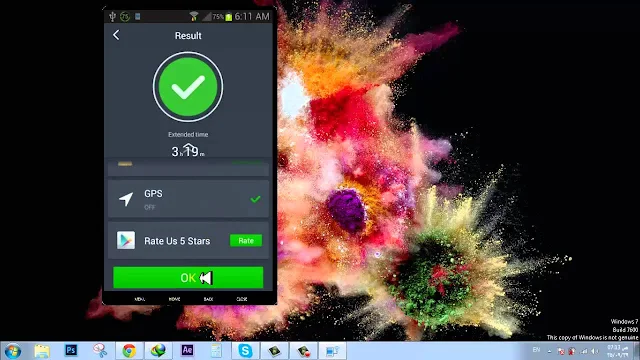Viewport: 640px width, 360px height.
Task: Click BACK below the phone screen
Action: pyautogui.click(x=208, y=299)
